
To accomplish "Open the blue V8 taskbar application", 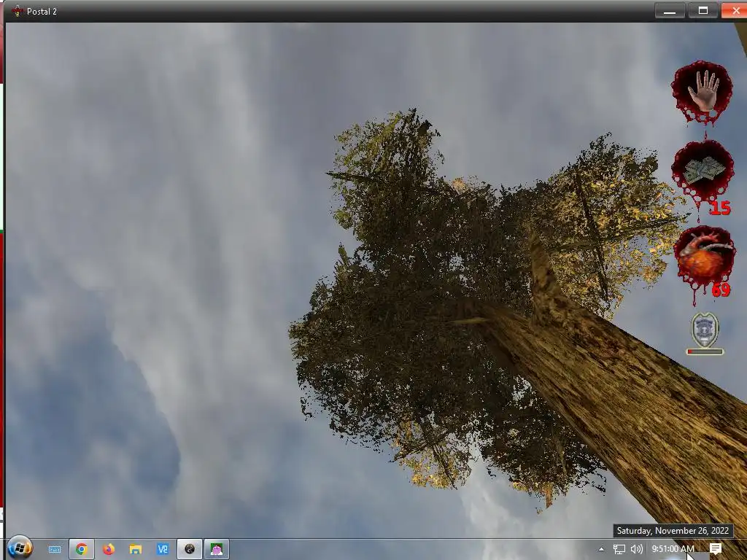I will point(163,549).
